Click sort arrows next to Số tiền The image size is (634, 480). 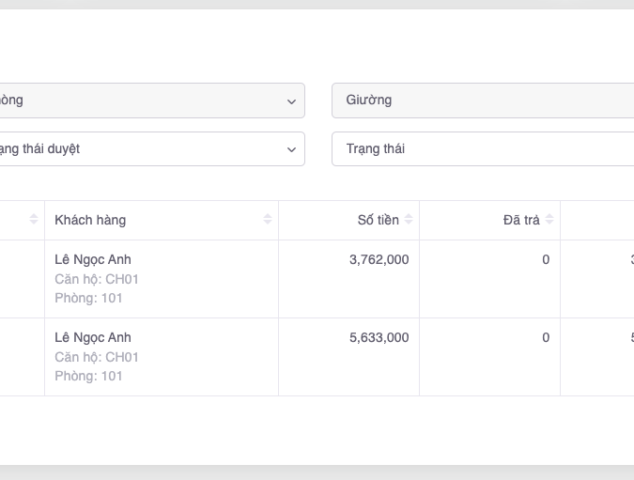(x=408, y=220)
